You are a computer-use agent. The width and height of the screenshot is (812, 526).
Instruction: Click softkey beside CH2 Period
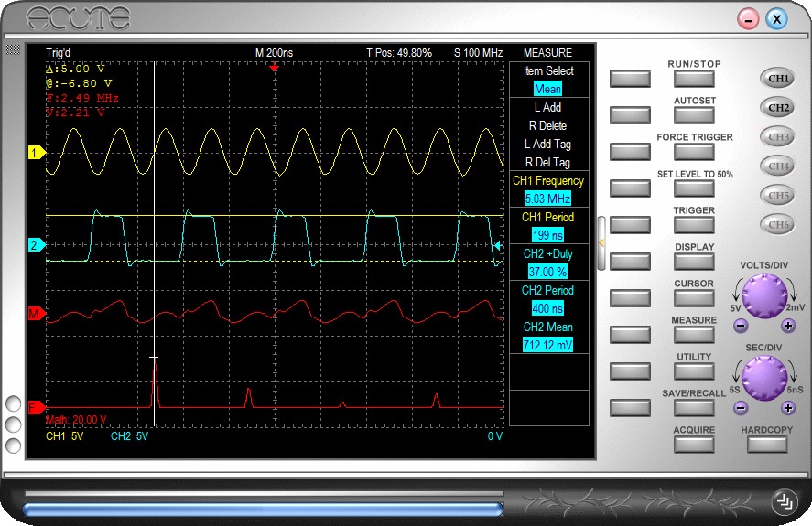pos(630,298)
